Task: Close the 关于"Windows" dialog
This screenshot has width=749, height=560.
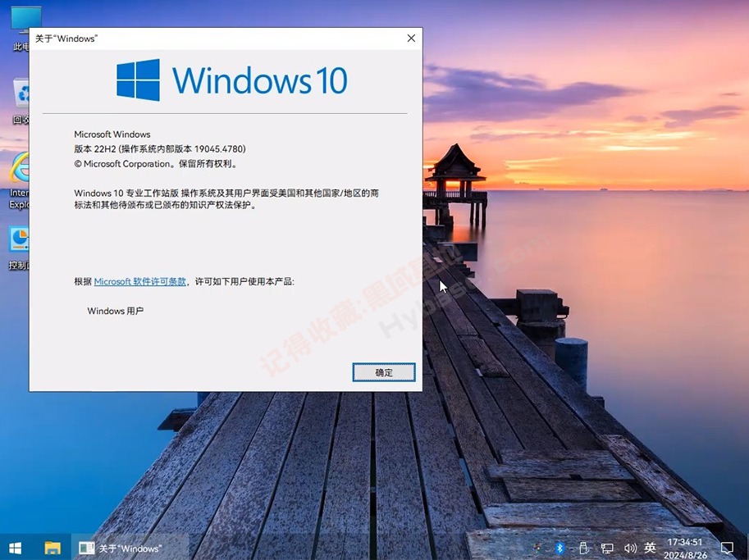Action: (411, 39)
